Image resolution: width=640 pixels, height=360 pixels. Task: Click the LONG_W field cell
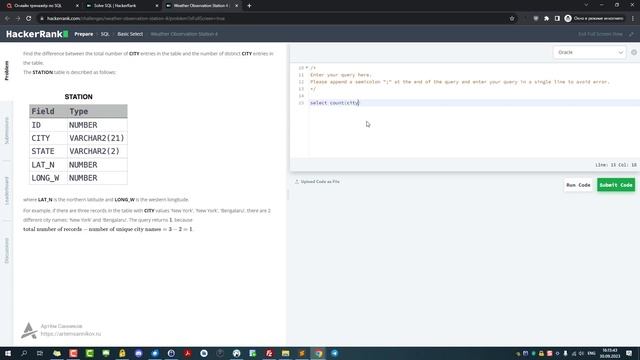pyautogui.click(x=48, y=178)
